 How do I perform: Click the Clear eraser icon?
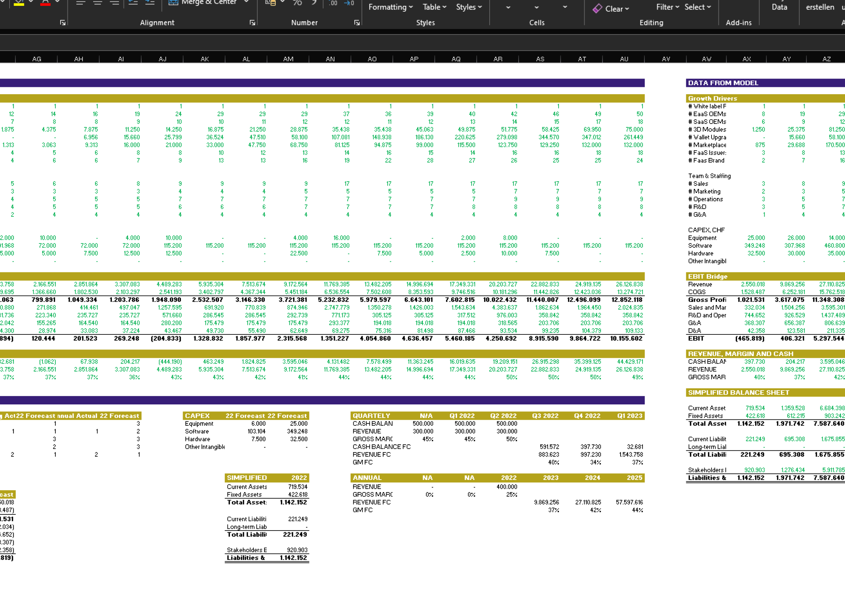(597, 8)
